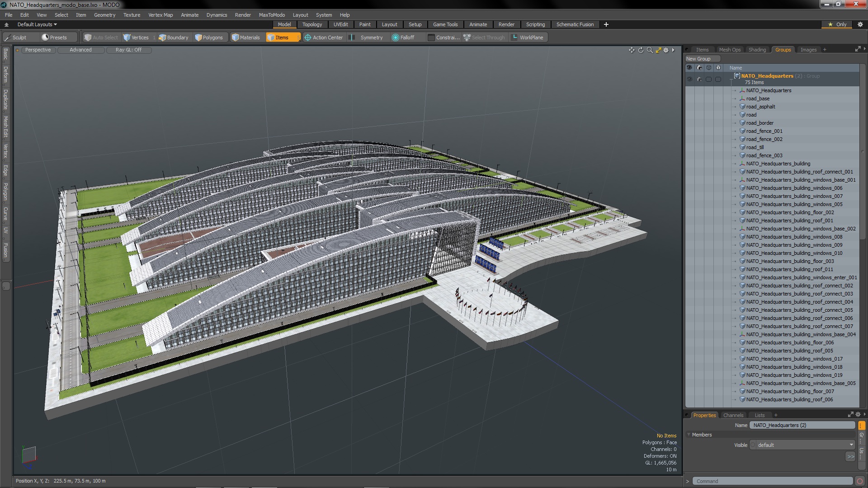Switch to the UVEdit layout tab
Viewport: 868px width, 488px height.
[x=340, y=24]
